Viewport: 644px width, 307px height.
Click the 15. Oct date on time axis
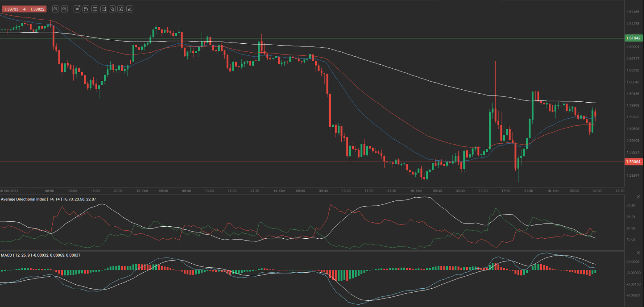coord(416,191)
